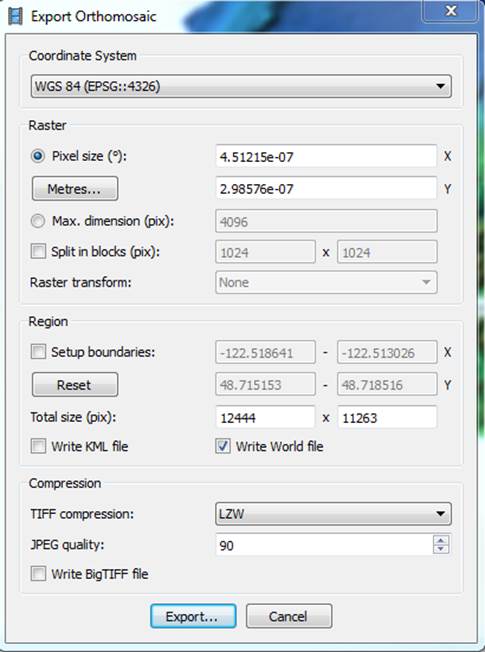Decrease JPEG quality with down arrow
Viewport: 485px width, 652px height.
(x=440, y=549)
